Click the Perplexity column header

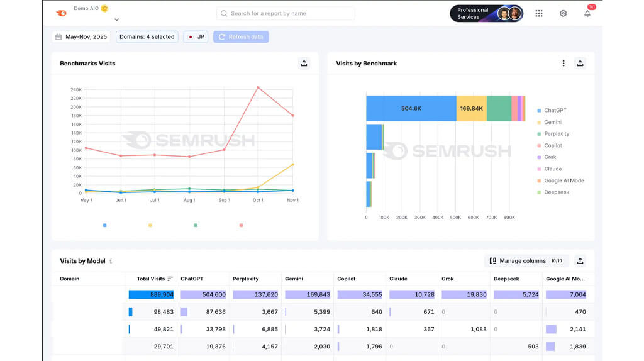(x=245, y=279)
